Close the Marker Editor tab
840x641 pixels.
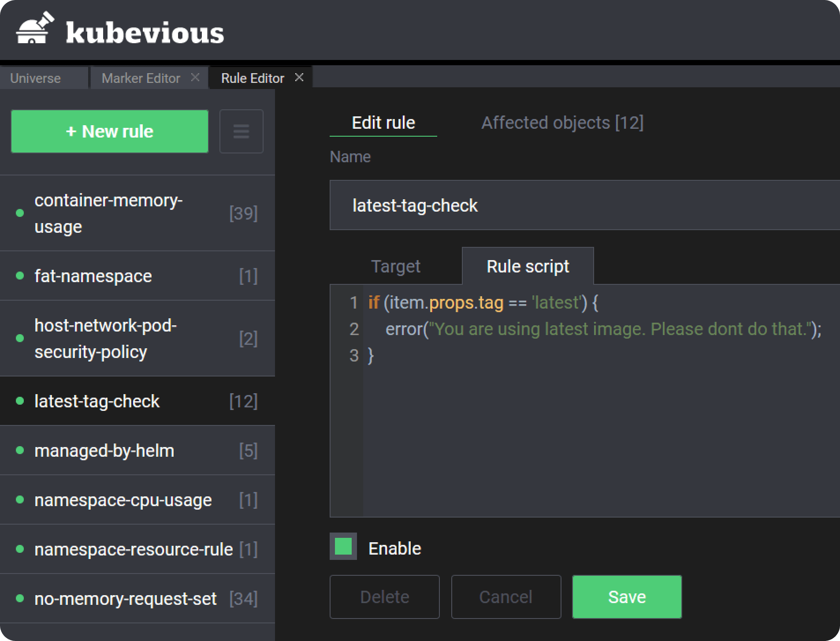point(195,78)
